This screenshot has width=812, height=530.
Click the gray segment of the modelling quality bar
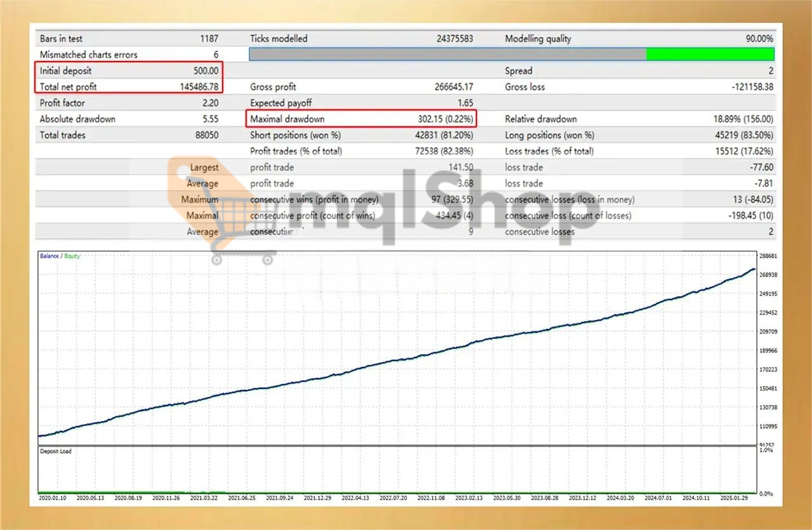[x=447, y=55]
